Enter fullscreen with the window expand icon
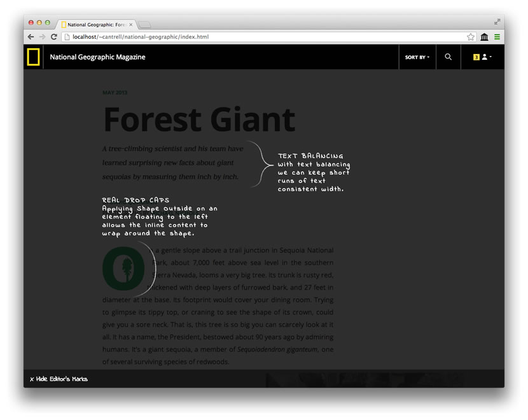 pyautogui.click(x=497, y=22)
